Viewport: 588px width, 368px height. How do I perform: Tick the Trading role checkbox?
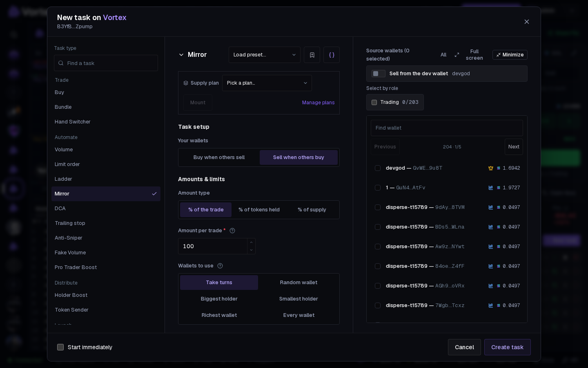374,102
